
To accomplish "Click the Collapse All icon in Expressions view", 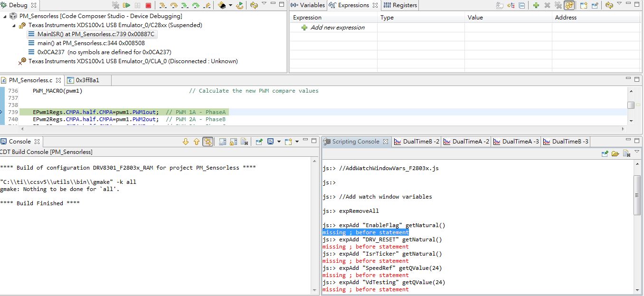I will pyautogui.click(x=522, y=5).
